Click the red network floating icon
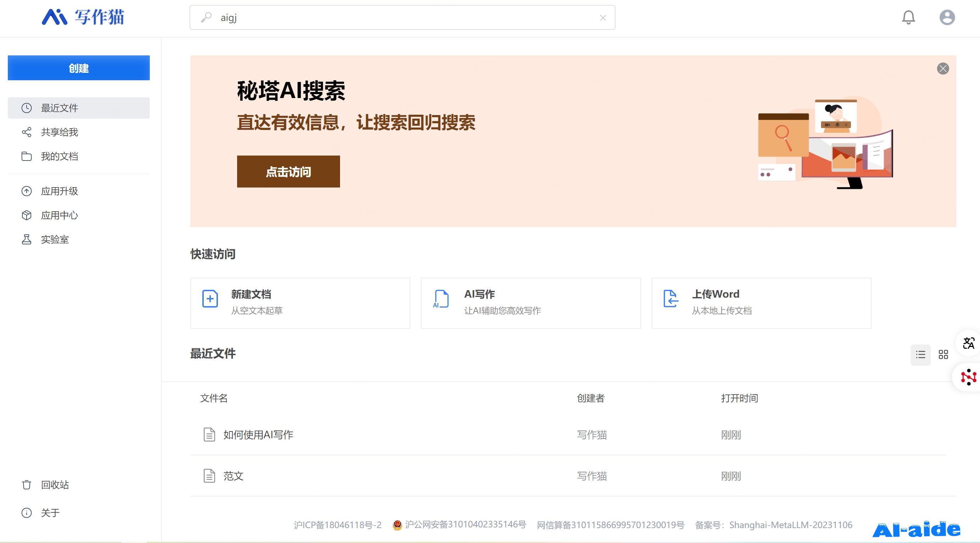 968,377
